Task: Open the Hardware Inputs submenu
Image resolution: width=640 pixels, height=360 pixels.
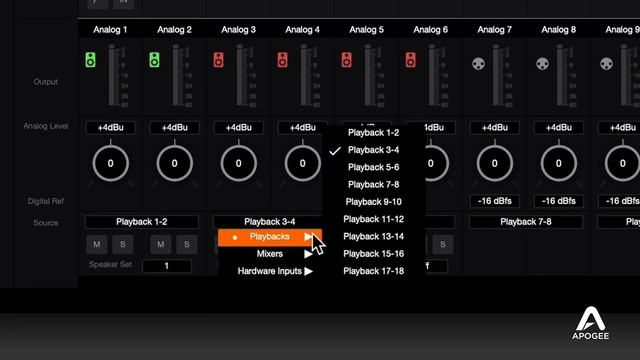Action: pyautogui.click(x=270, y=271)
